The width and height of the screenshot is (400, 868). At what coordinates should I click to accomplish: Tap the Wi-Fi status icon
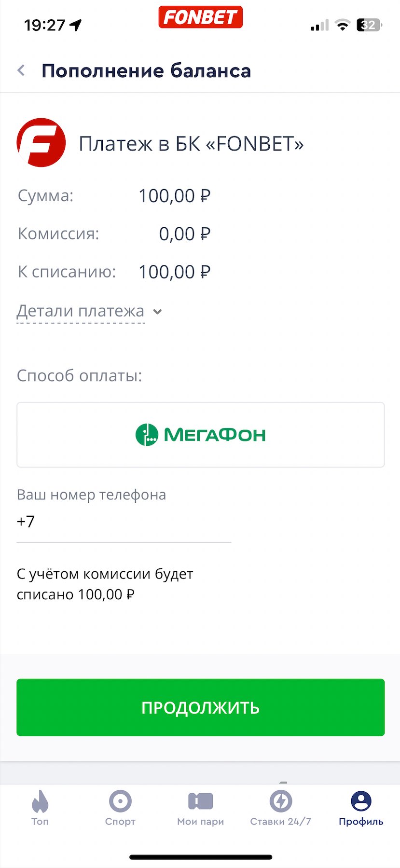[x=343, y=25]
